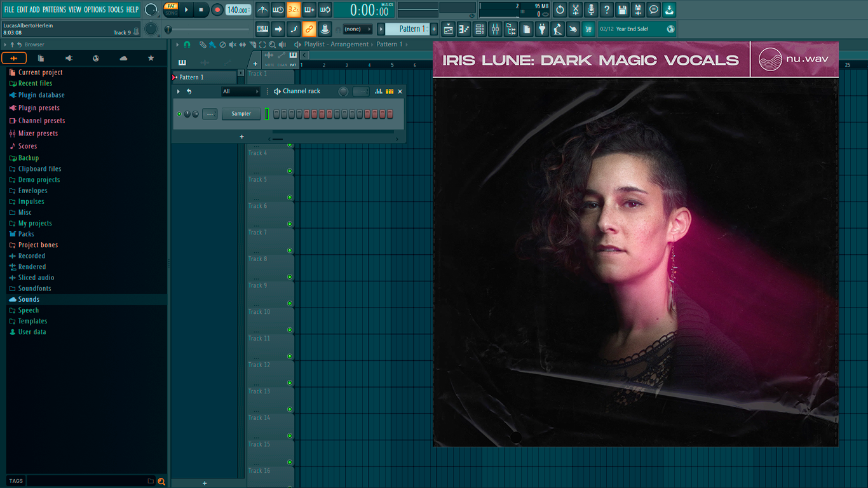Viewport: 868px width, 488px height.
Task: Open the Playlist window from toolbar
Action: pyautogui.click(x=449, y=29)
